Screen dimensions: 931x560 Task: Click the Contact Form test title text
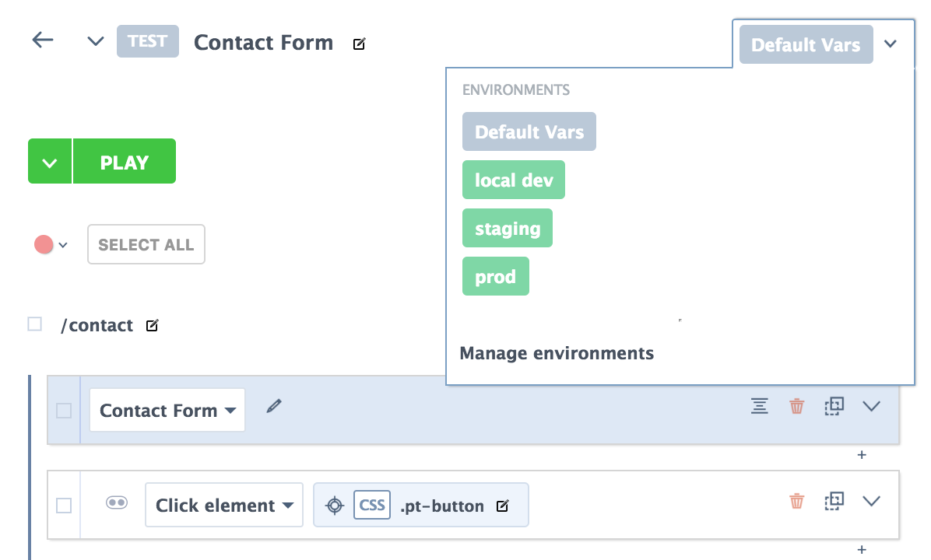(x=264, y=43)
